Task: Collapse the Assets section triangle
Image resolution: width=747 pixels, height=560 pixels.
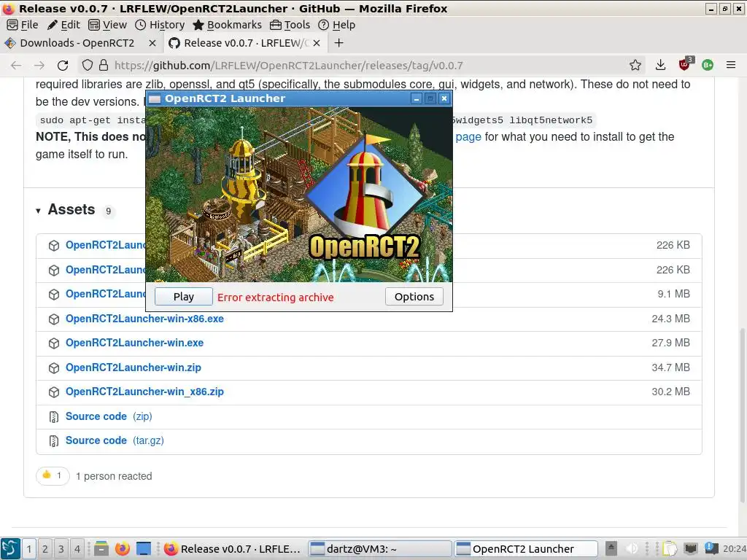Action: coord(38,211)
